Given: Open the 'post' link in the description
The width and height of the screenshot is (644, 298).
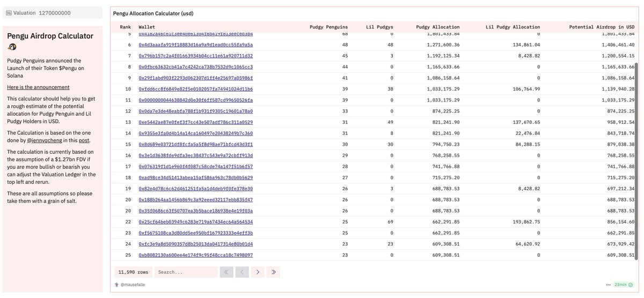Looking at the screenshot, I should pyautogui.click(x=84, y=140).
